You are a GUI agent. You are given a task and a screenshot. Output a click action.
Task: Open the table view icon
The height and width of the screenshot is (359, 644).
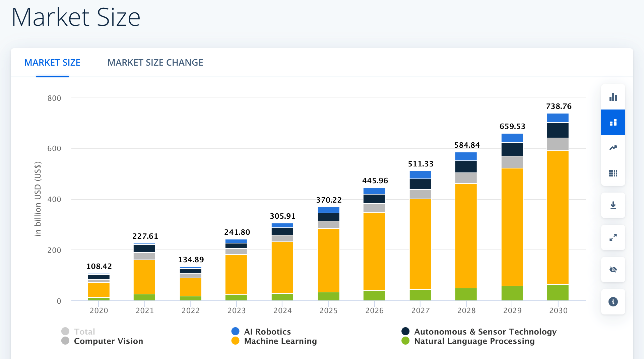click(613, 173)
